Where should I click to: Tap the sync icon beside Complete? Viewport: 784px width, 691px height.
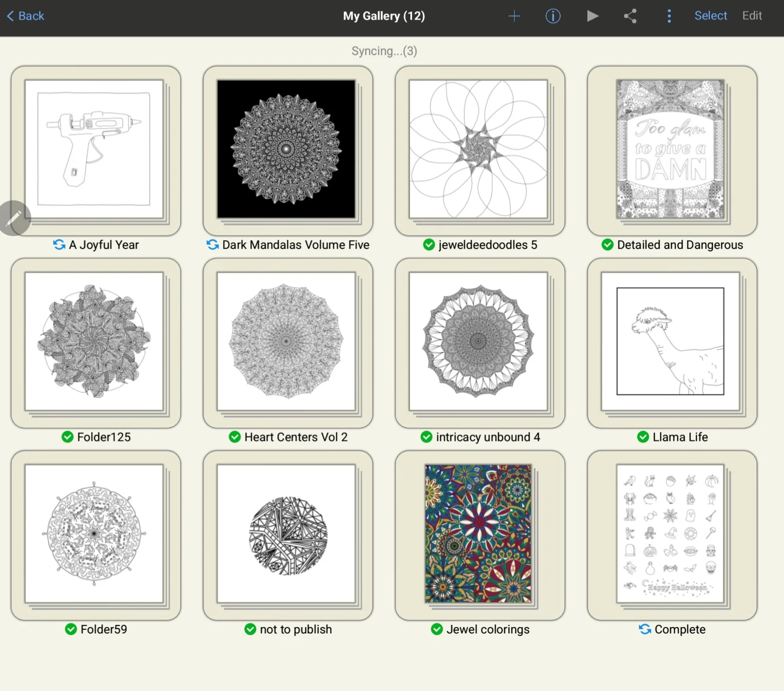[645, 629]
